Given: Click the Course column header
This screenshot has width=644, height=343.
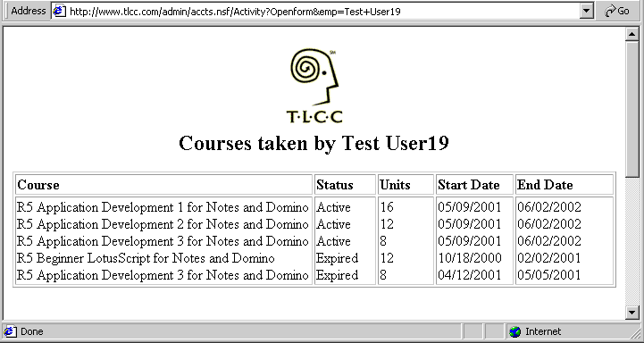Looking at the screenshot, I should pyautogui.click(x=38, y=185).
